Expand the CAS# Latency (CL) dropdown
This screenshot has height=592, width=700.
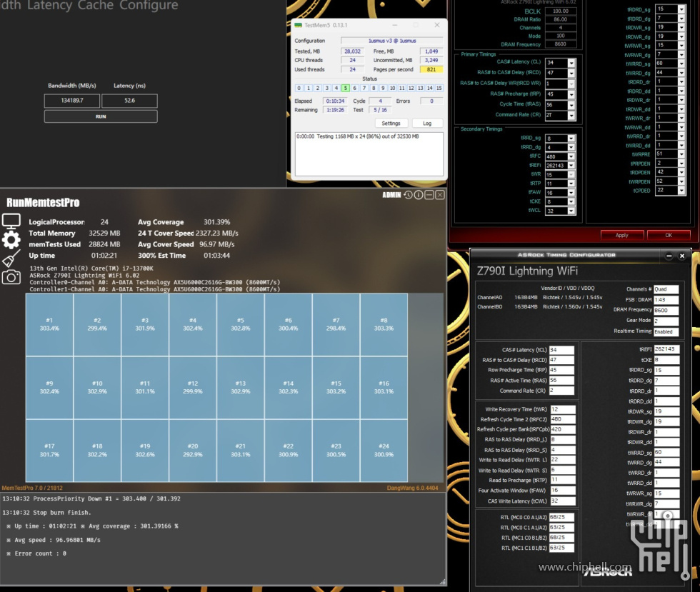coord(571,64)
